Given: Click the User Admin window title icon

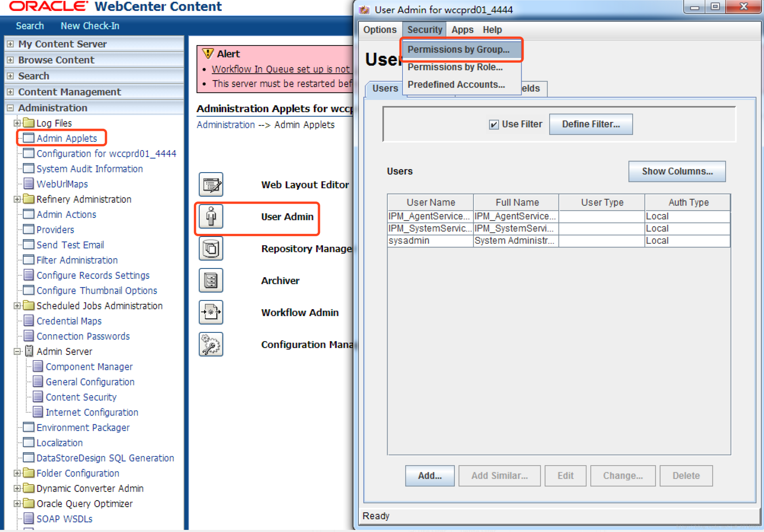Looking at the screenshot, I should tap(364, 10).
